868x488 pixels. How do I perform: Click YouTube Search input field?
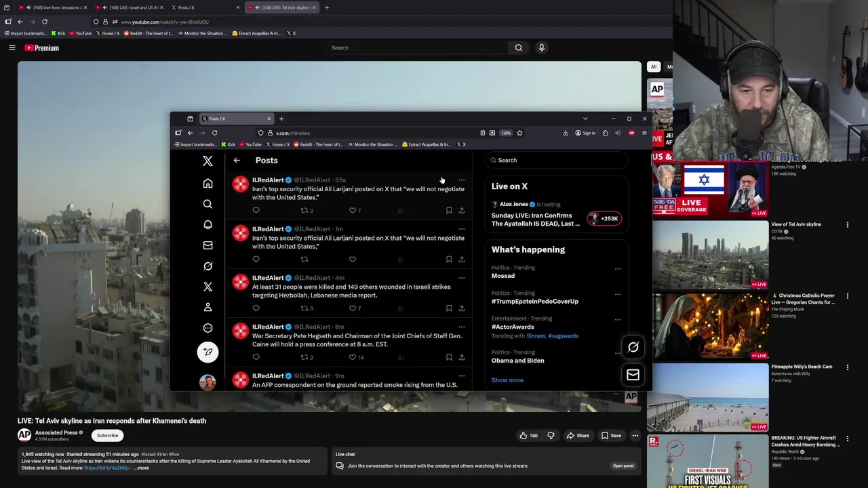(416, 47)
